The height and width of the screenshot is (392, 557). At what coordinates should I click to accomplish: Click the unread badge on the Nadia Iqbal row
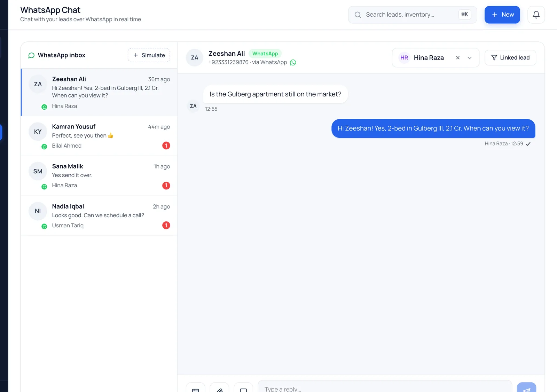tap(166, 225)
